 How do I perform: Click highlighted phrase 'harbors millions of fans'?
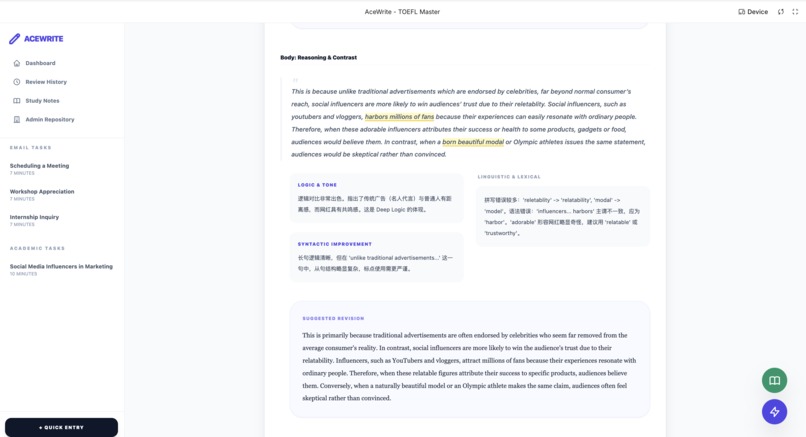[x=399, y=117]
